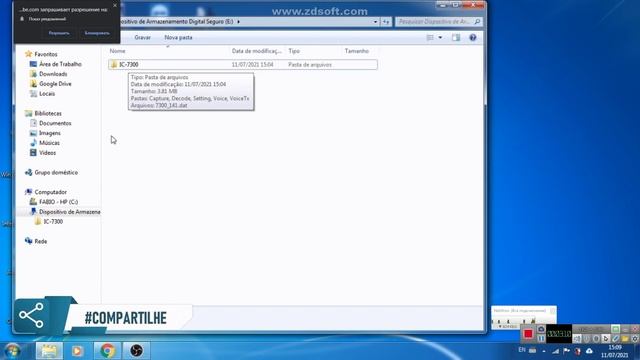Change the view with the view icon
Viewport: 640px width, 360px height.
click(x=430, y=38)
